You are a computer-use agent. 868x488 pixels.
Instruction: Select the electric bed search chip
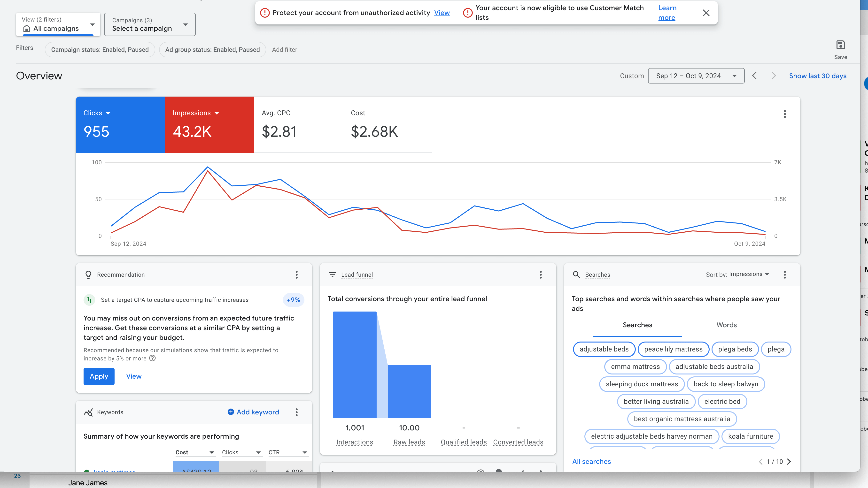pos(722,402)
